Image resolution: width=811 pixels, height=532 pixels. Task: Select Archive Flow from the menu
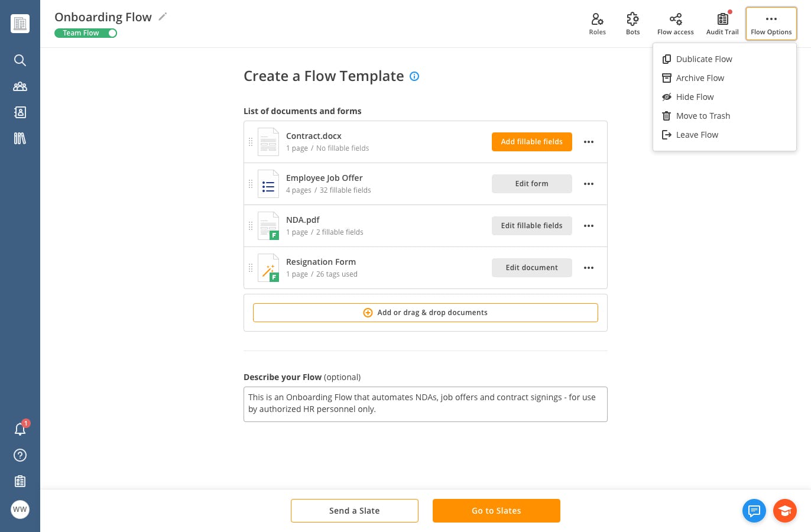point(700,78)
